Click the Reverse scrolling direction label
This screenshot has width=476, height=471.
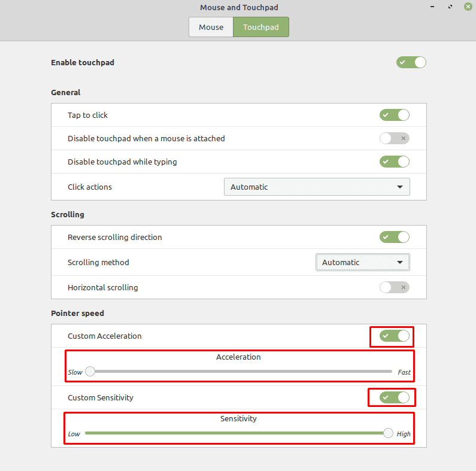114,237
